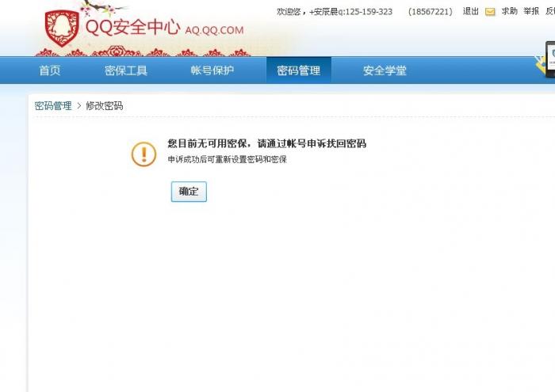
Task: Click the 密码管理 breadcrumb link
Action: point(53,105)
